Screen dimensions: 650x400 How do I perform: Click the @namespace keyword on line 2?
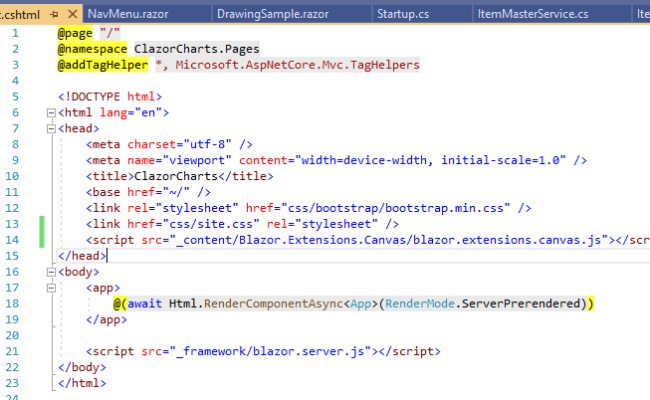point(92,49)
